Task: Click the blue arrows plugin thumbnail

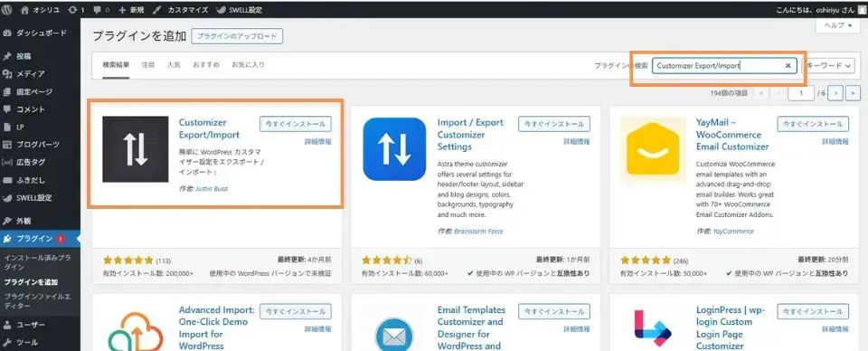Action: (x=394, y=149)
